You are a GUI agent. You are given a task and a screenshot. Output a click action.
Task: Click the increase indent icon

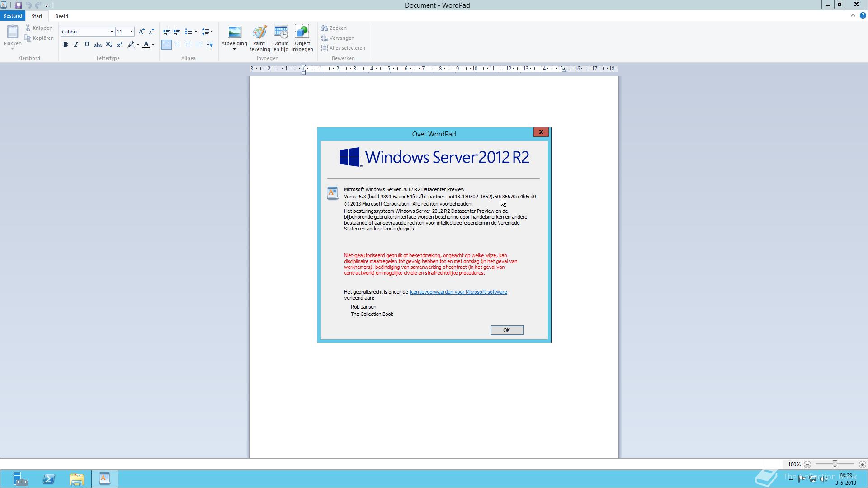[x=177, y=32]
